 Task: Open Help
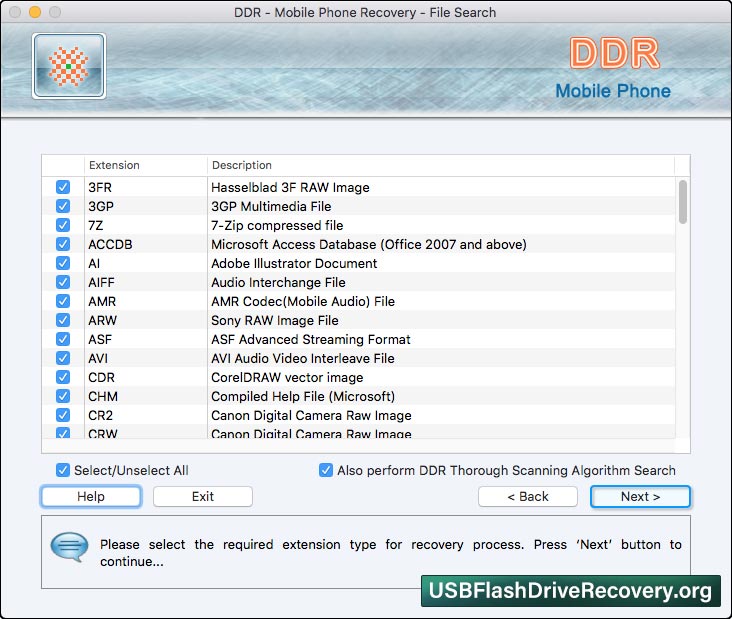[x=91, y=496]
